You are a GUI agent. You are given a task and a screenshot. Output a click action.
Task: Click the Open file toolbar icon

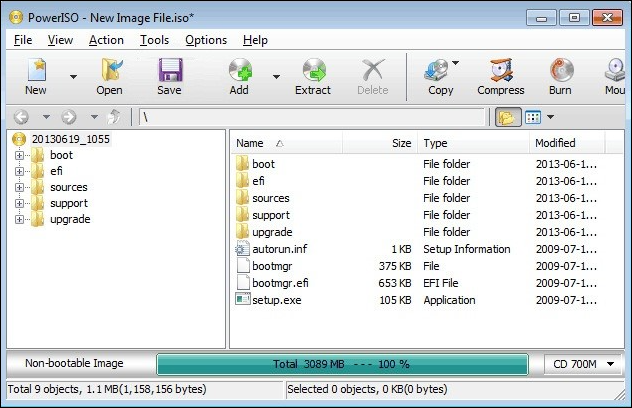click(x=109, y=75)
